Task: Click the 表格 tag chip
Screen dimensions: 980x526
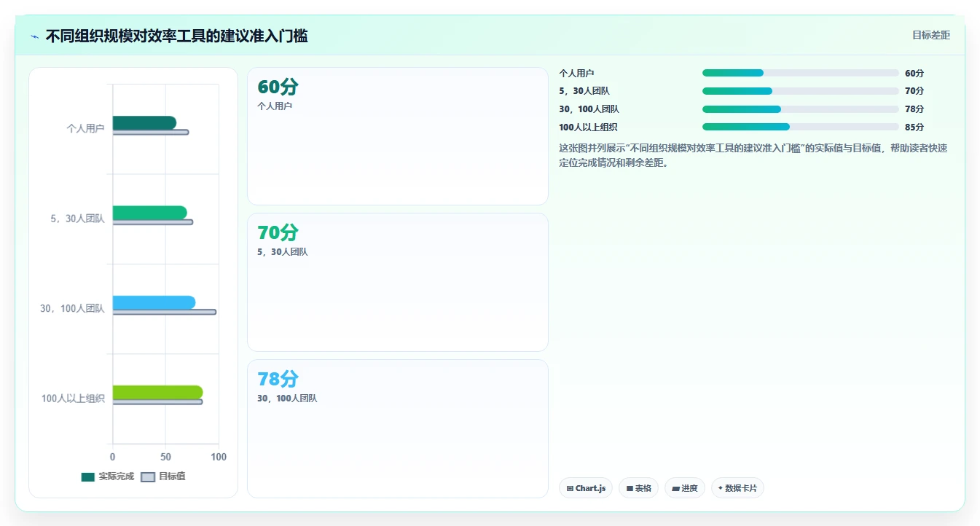Action: (x=639, y=488)
